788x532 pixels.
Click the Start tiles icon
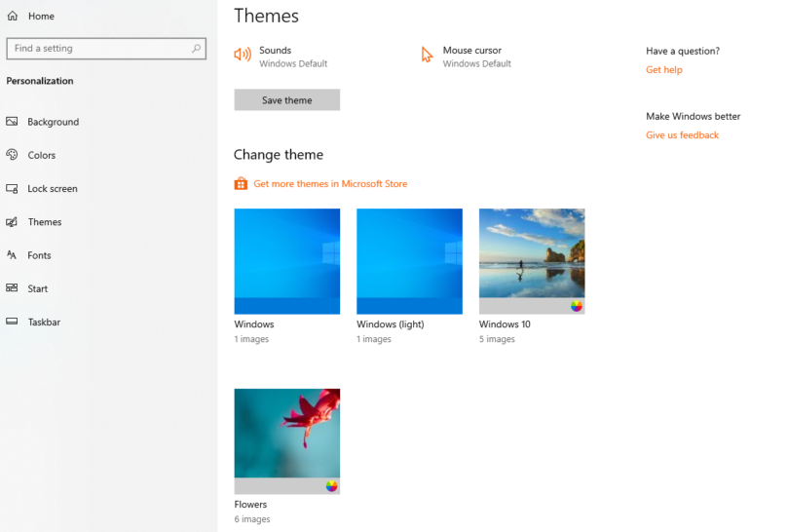[x=12, y=288]
